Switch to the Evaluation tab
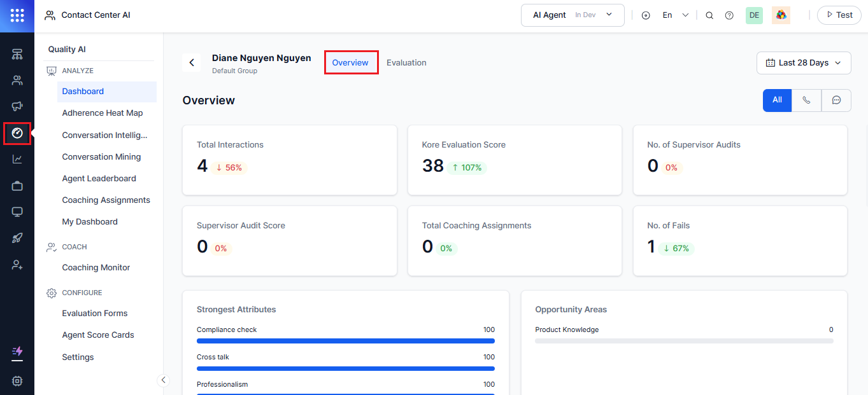This screenshot has height=395, width=868. pyautogui.click(x=406, y=62)
